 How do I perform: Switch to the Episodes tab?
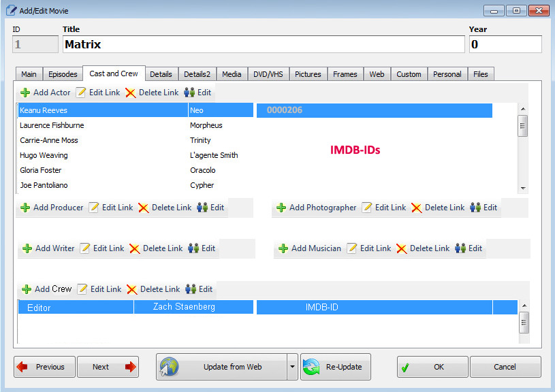coord(63,74)
